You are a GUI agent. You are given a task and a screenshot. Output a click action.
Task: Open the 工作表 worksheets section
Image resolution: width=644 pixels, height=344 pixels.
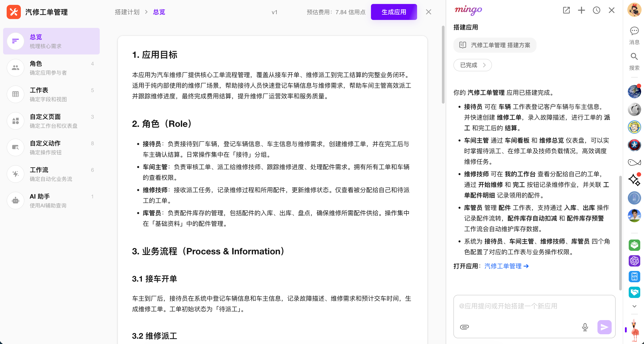(51, 94)
